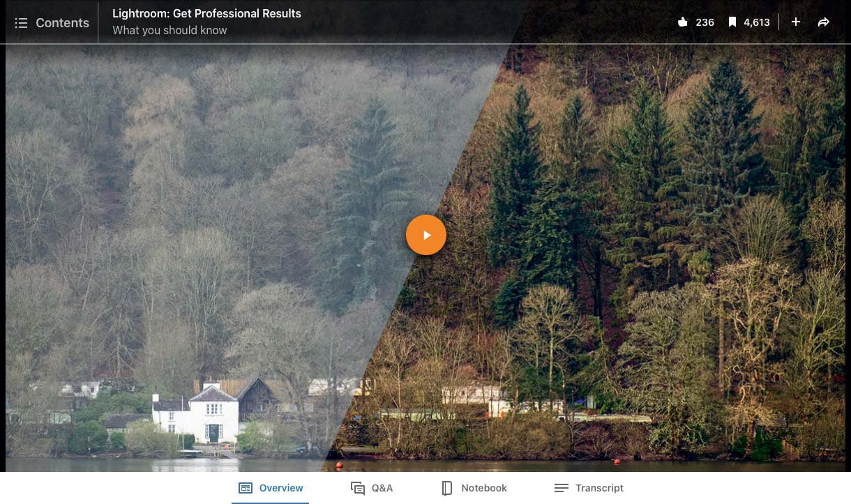Share the course via arrow icon
This screenshot has height=504, width=851.
(824, 22)
